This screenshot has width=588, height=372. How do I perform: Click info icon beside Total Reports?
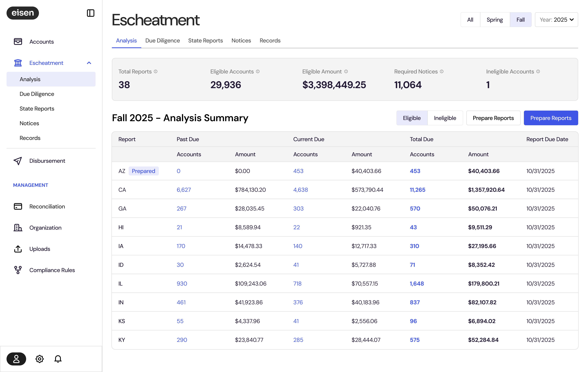tap(156, 72)
